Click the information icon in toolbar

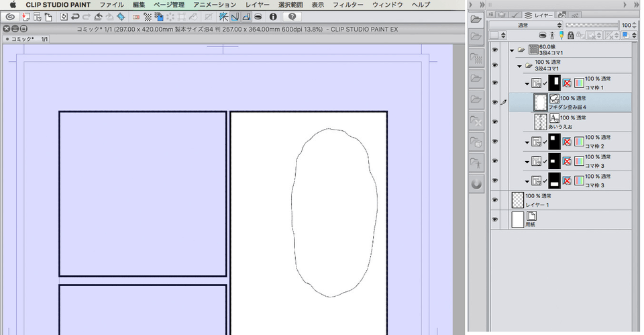pos(273,16)
